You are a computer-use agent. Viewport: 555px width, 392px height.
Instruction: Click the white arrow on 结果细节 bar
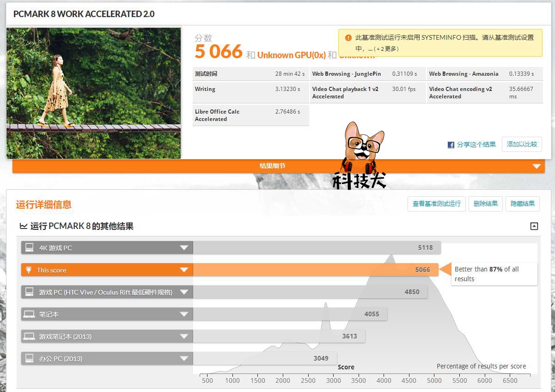coord(537,166)
